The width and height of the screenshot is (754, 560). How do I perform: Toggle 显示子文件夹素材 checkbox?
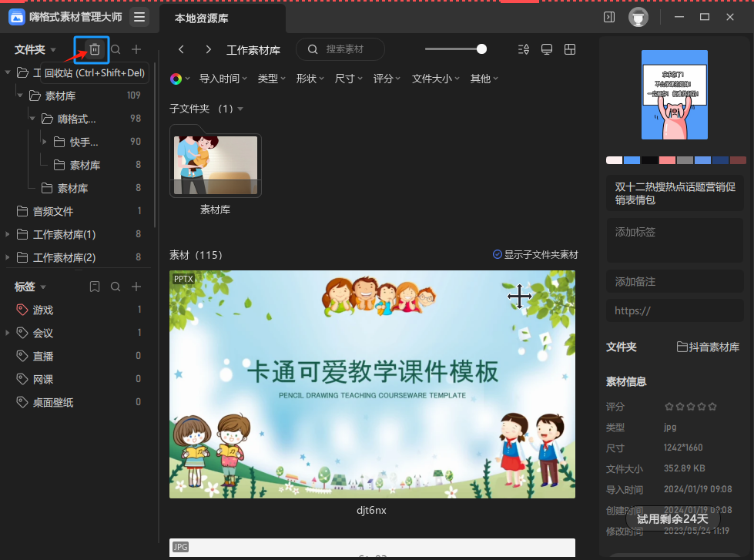click(498, 254)
